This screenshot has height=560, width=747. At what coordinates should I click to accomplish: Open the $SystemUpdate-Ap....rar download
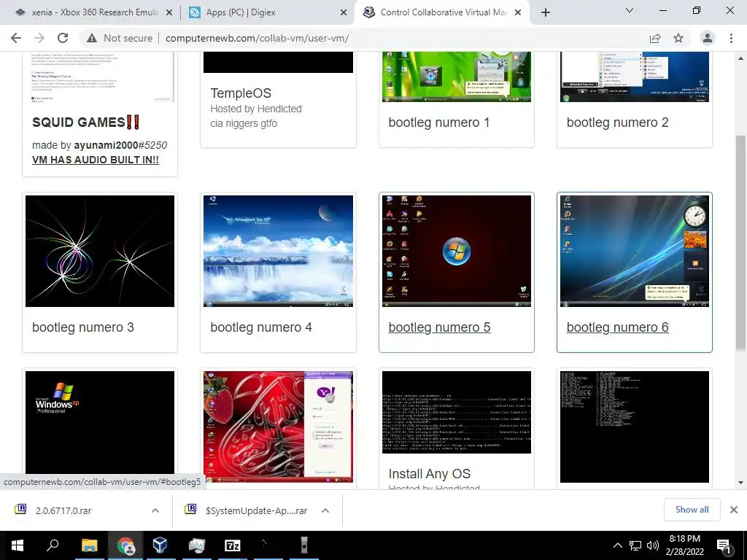[x=256, y=510]
